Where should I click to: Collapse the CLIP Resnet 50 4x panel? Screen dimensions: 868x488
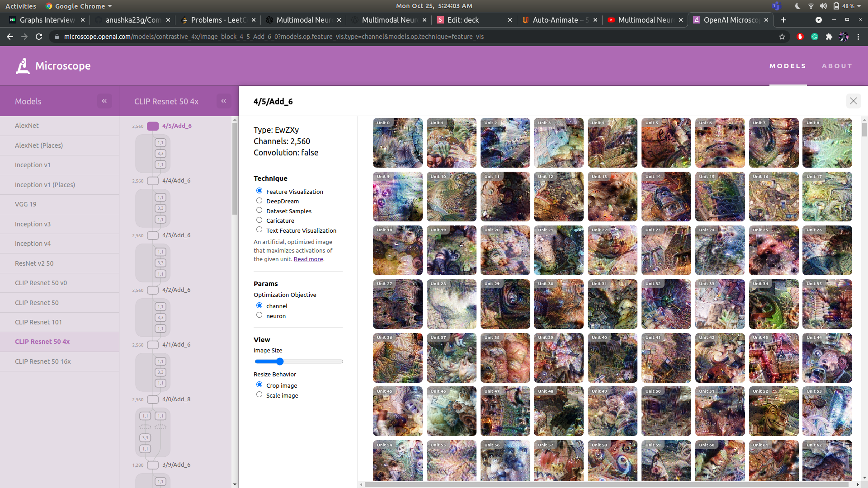tap(224, 101)
